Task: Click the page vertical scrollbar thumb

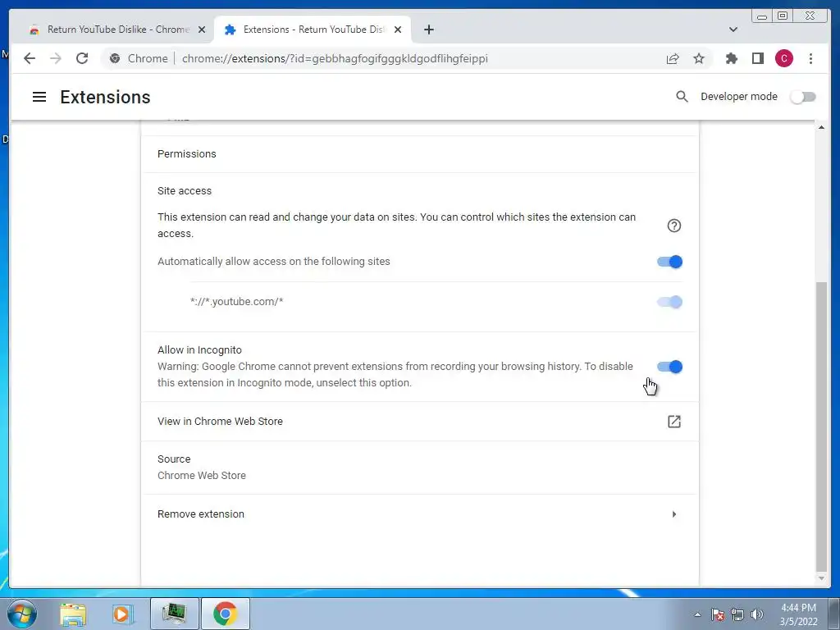Action: 821,427
